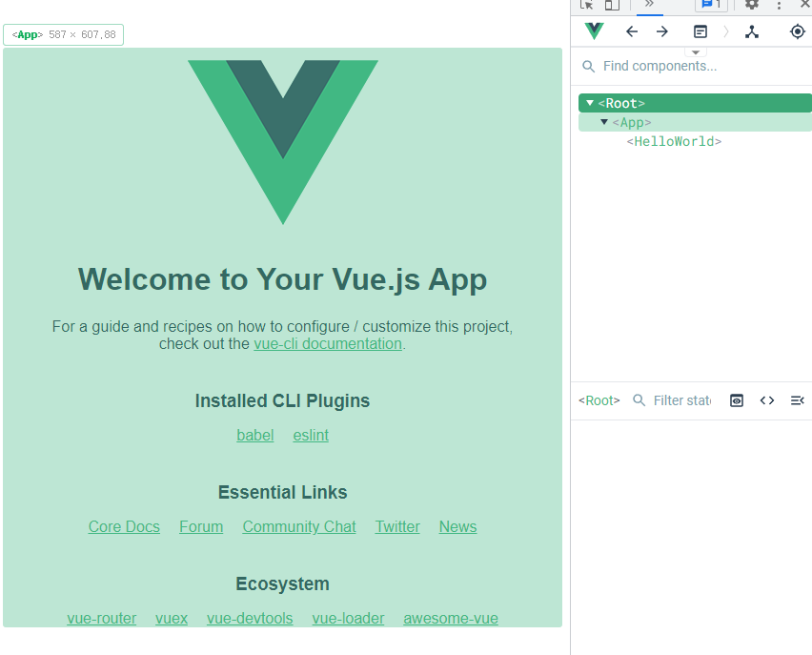The height and width of the screenshot is (655, 812).
Task: Open the vuex link
Action: click(x=172, y=618)
